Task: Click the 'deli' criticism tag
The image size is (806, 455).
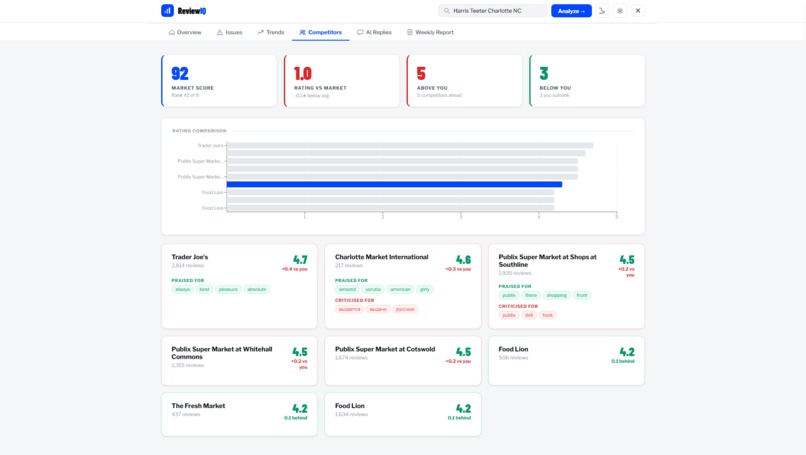Action: (529, 315)
